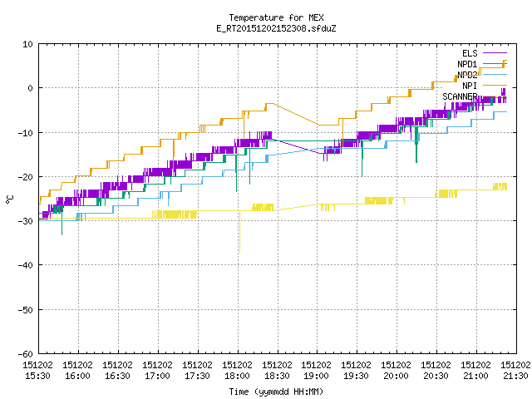
Task: Click the y-axis label -10
Action: [26, 133]
